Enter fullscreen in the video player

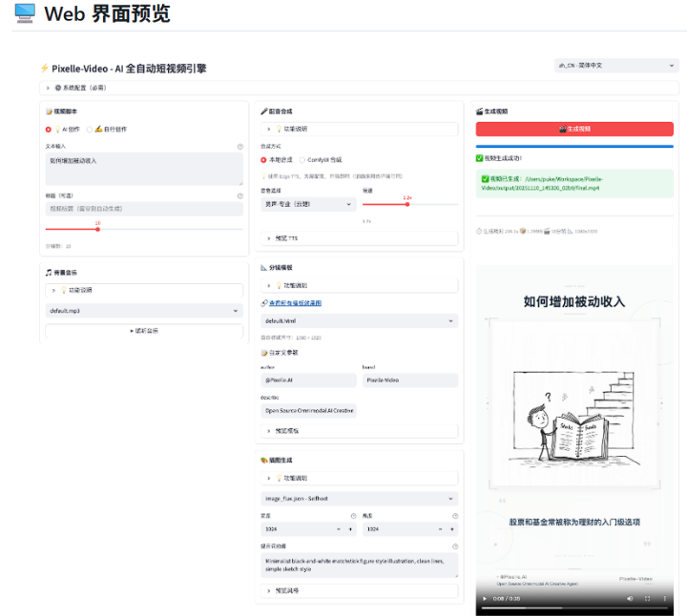[x=648, y=599]
